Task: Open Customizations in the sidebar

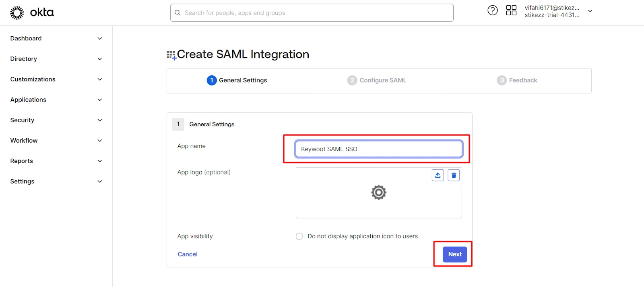Action: [33, 79]
